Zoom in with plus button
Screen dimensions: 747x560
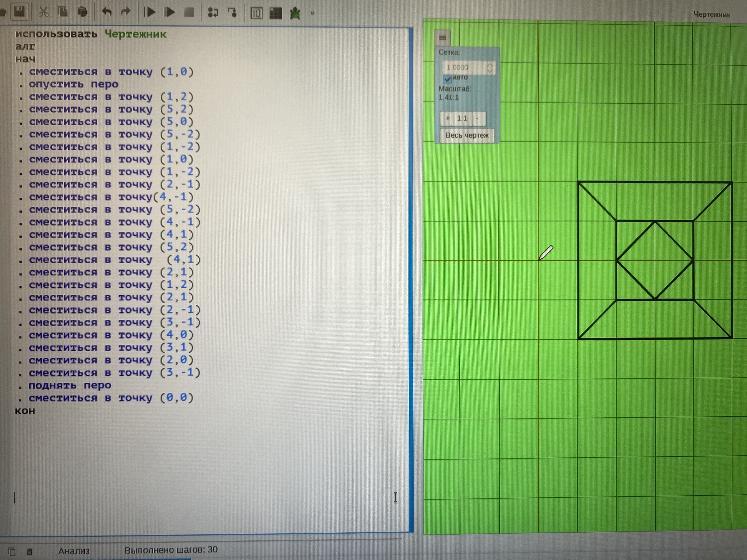tap(447, 119)
